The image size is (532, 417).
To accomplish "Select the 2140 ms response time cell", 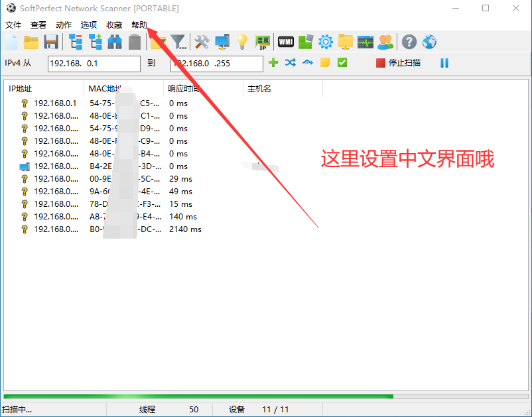I will click(x=185, y=229).
